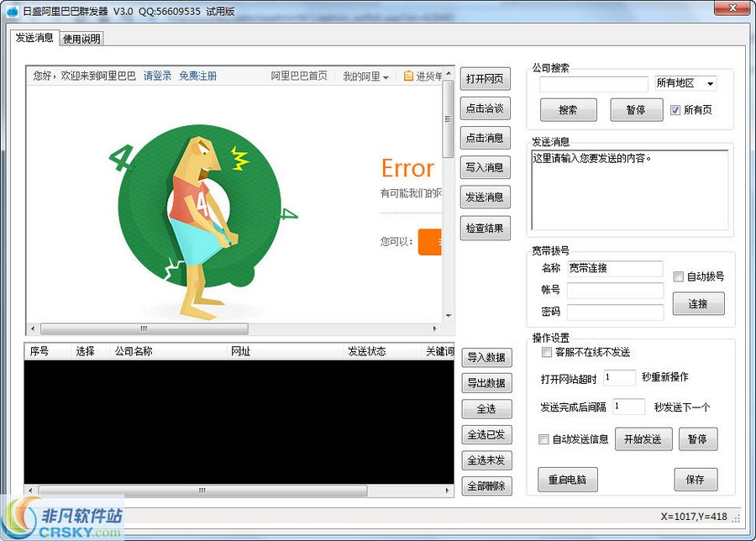Click the 免费注册 link

[x=197, y=76]
